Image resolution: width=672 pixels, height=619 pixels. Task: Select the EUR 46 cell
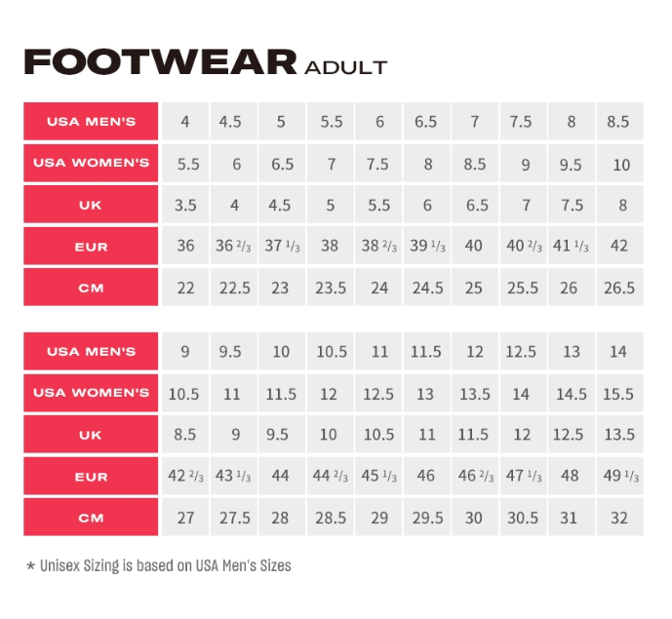pyautogui.click(x=425, y=477)
